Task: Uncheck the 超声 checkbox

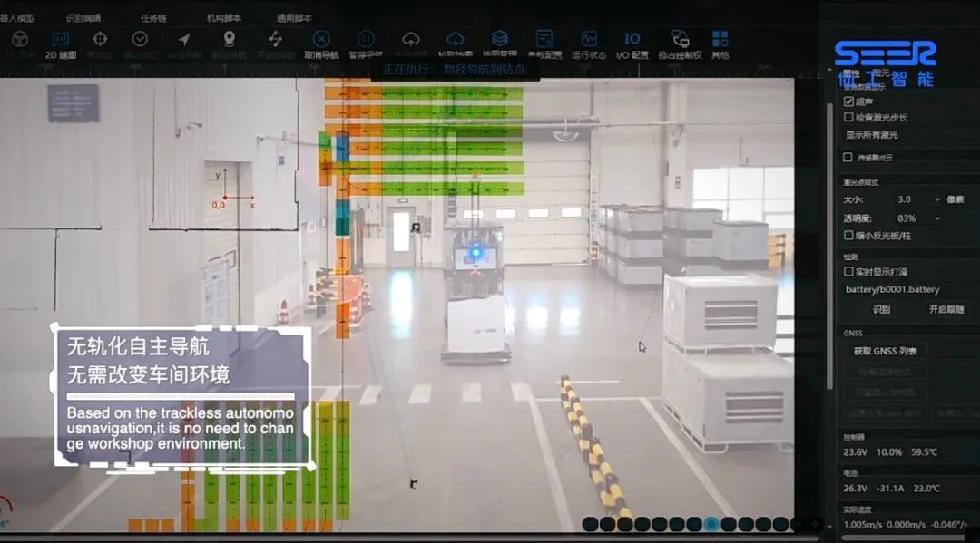Action: 849,101
